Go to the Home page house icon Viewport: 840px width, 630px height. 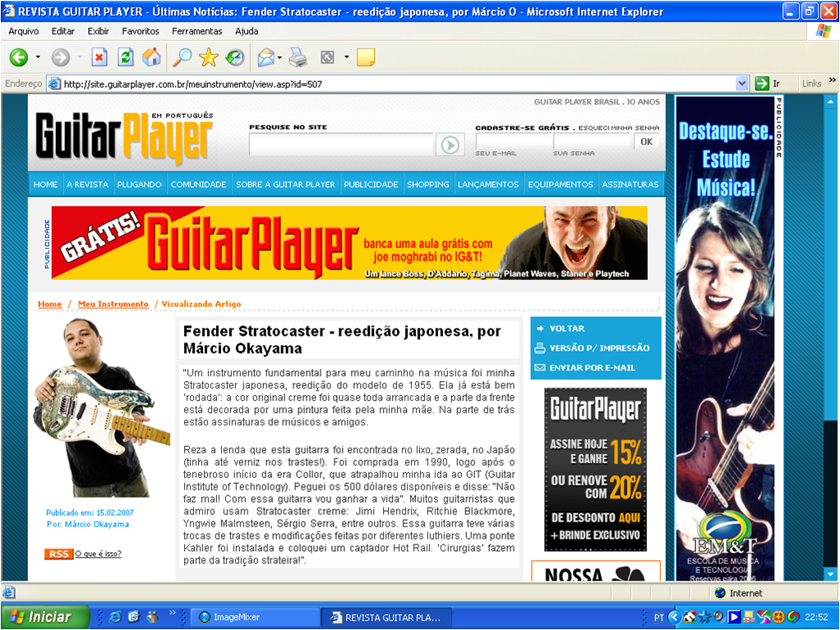(x=151, y=57)
